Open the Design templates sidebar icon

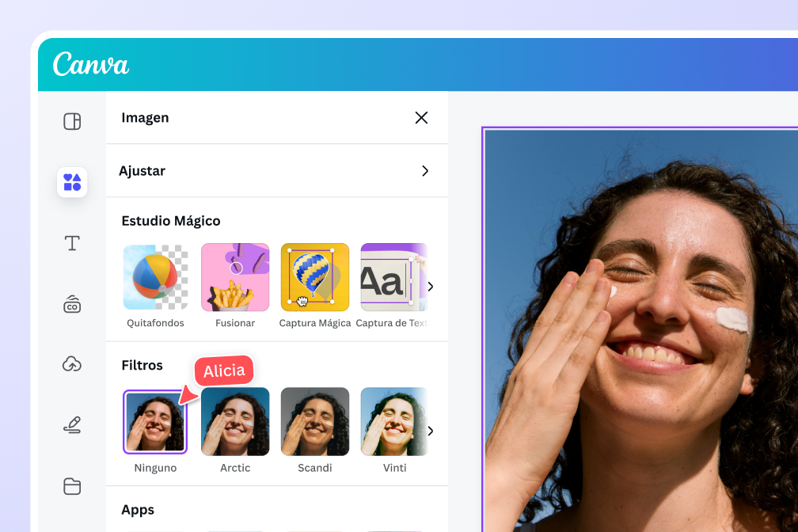(x=72, y=121)
